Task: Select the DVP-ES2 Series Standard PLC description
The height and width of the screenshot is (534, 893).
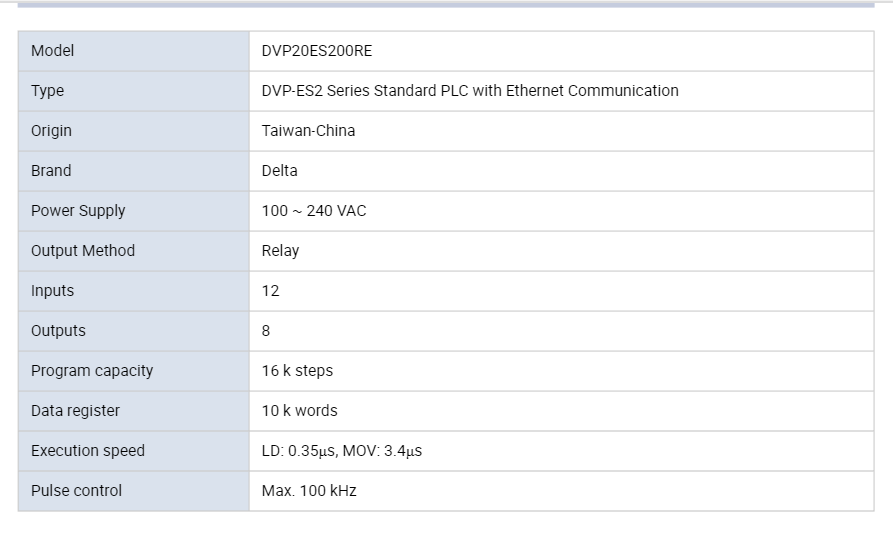Action: tap(470, 91)
